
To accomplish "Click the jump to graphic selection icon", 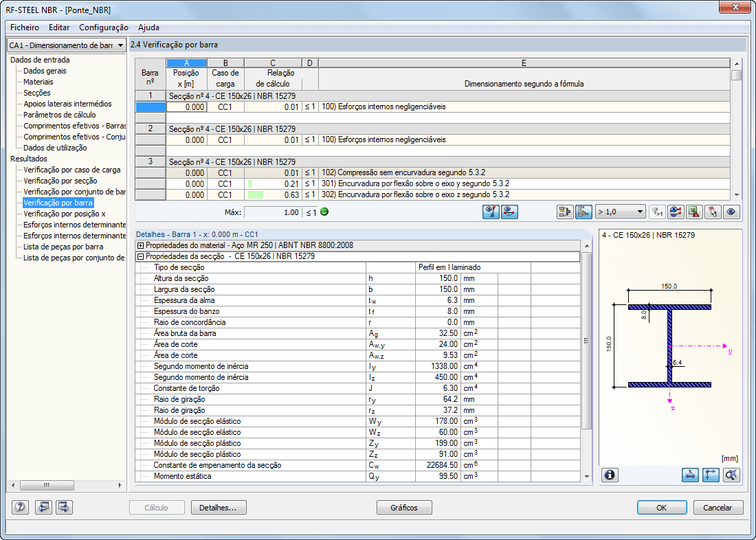I will tap(564, 212).
